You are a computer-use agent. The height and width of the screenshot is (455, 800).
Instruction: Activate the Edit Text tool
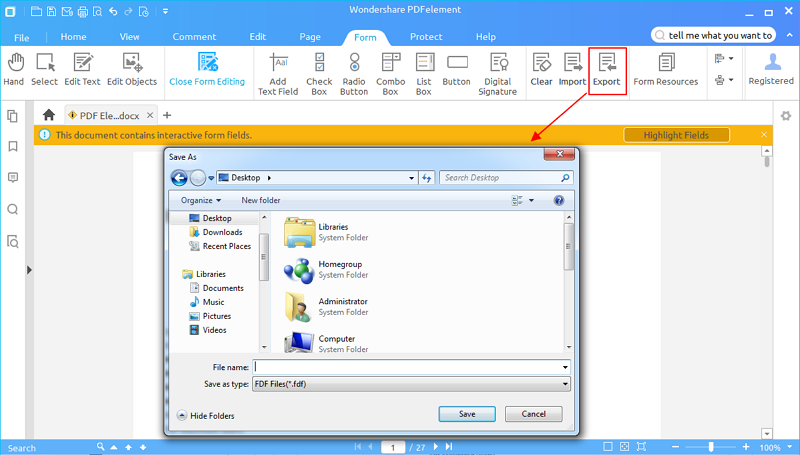tap(83, 70)
